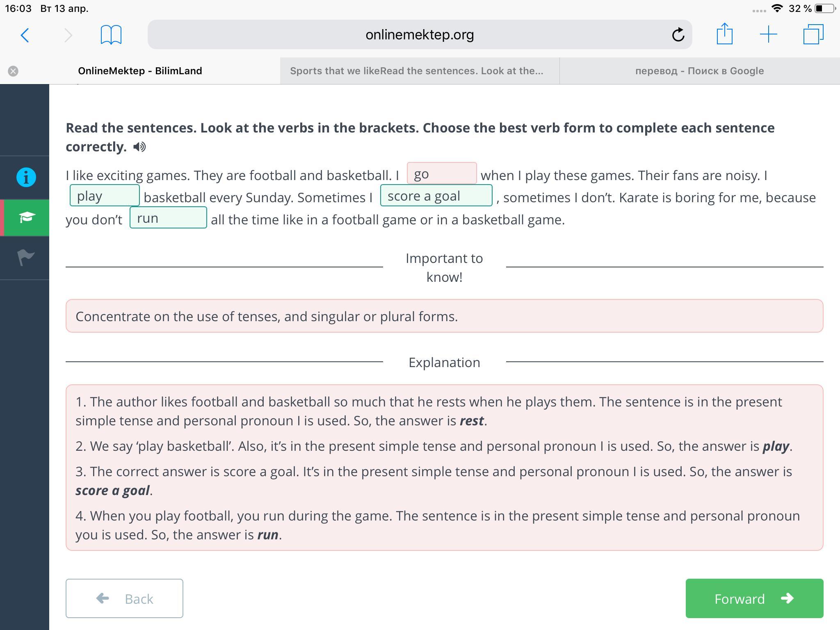Tap the 16:03 clock in the status bar
The image size is (840, 630).
pos(18,8)
